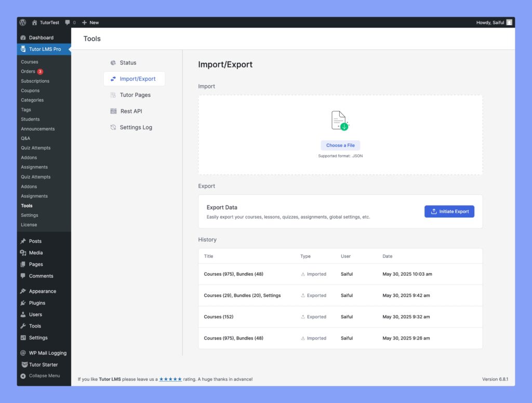Click the WordPress logo icon
The height and width of the screenshot is (403, 532).
23,22
